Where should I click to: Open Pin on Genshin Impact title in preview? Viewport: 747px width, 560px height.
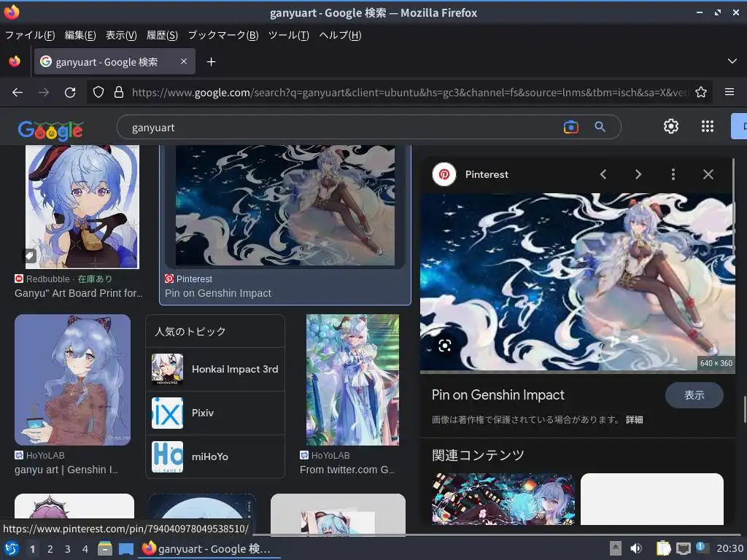click(x=498, y=394)
